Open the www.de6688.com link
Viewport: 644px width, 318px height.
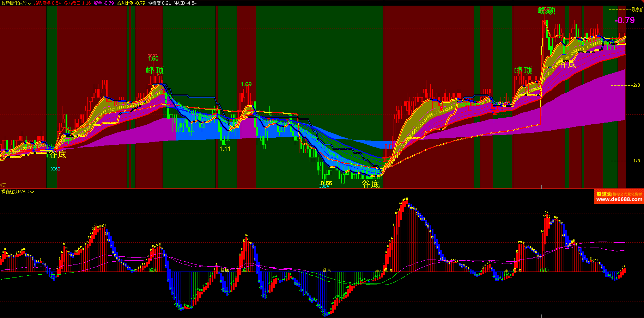[x=619, y=199]
